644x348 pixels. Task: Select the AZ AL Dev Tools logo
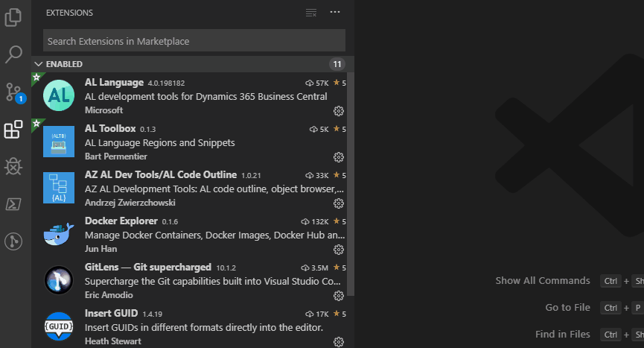point(59,188)
